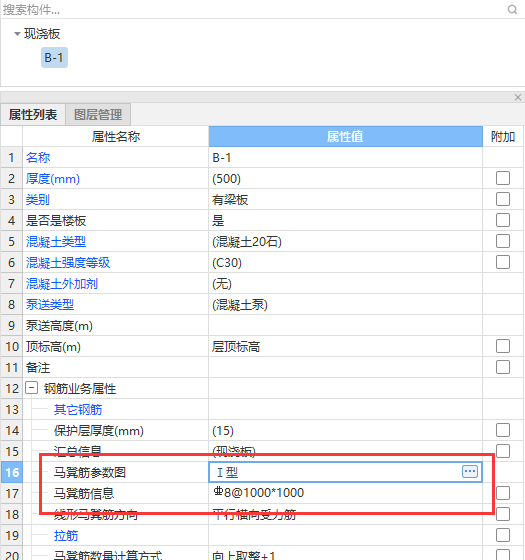
Task: Select row number 16 header
Action: 12,472
